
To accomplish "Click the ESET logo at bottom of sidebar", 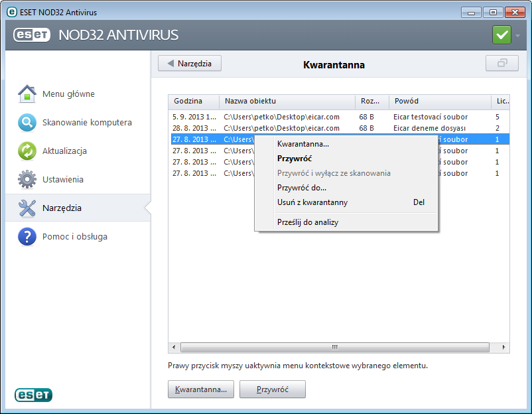I will tap(33, 395).
